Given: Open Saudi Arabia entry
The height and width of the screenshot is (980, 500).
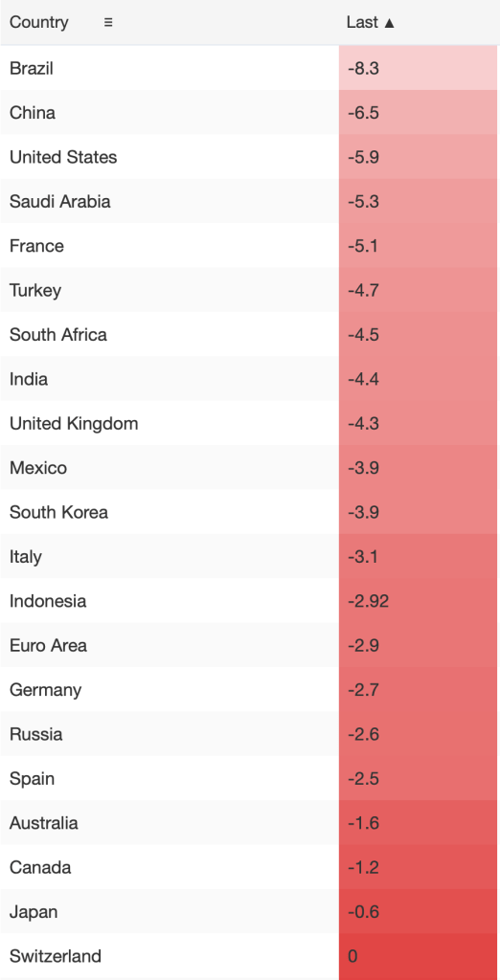Looking at the screenshot, I should [60, 201].
